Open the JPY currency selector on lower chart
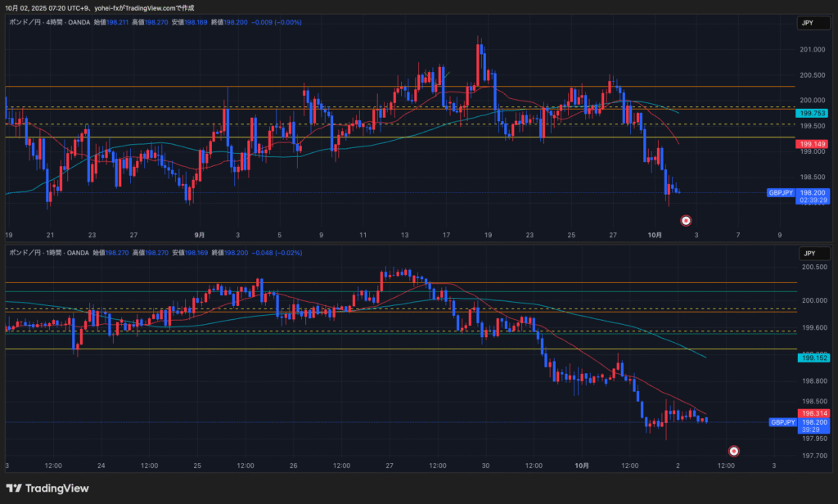The width and height of the screenshot is (838, 504). [x=809, y=254]
